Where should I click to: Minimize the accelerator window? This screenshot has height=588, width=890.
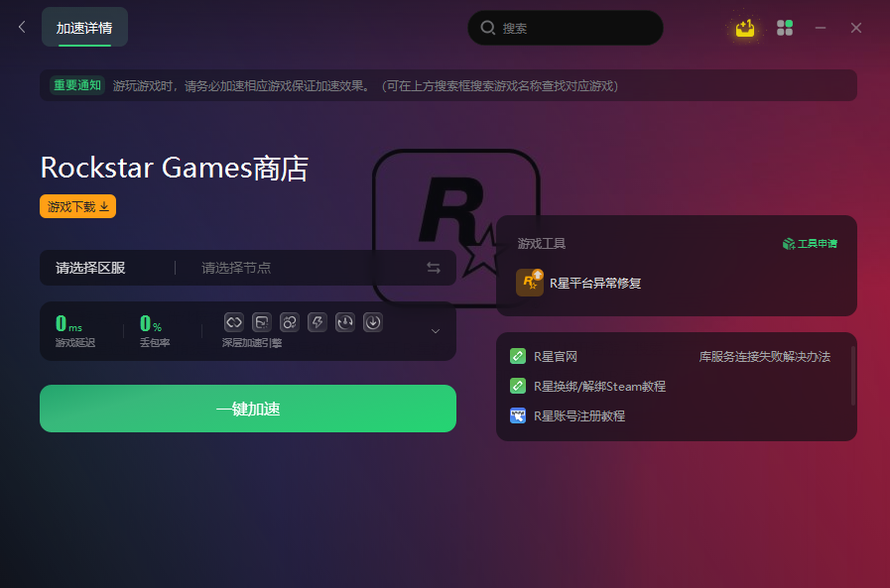point(821,27)
